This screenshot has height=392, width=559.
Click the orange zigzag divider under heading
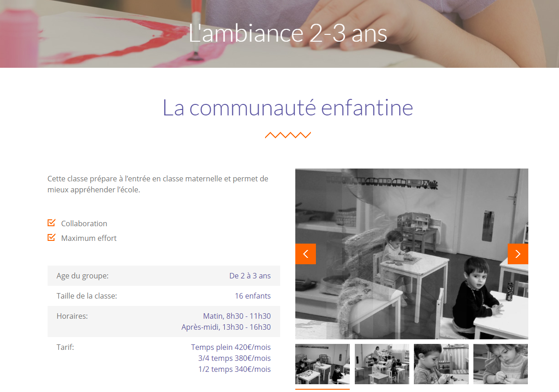click(288, 135)
